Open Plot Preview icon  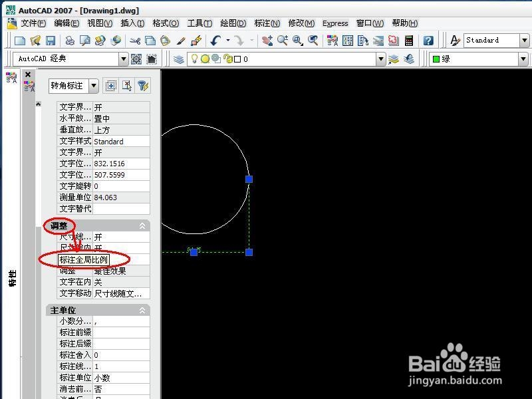click(85, 41)
